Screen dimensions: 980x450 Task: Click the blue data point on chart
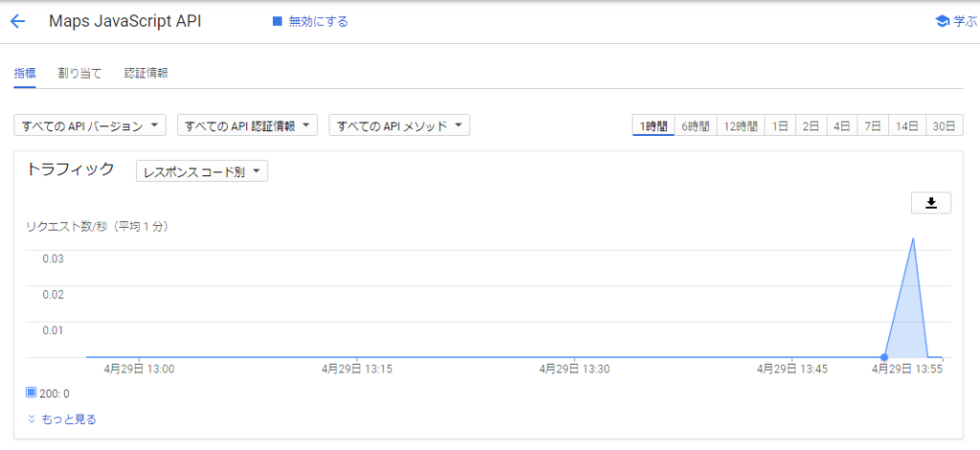pyautogui.click(x=883, y=357)
